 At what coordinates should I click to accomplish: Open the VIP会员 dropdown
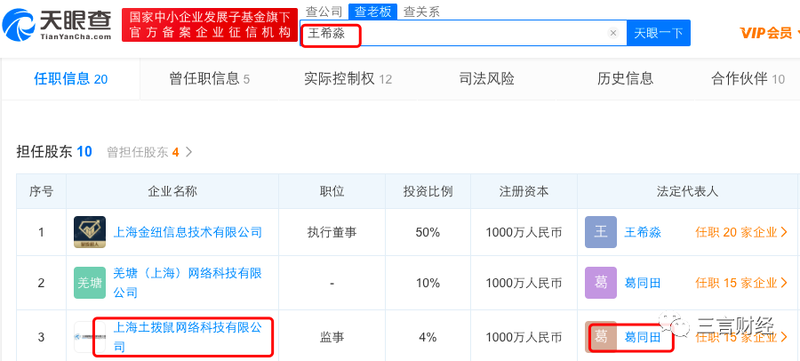click(769, 33)
